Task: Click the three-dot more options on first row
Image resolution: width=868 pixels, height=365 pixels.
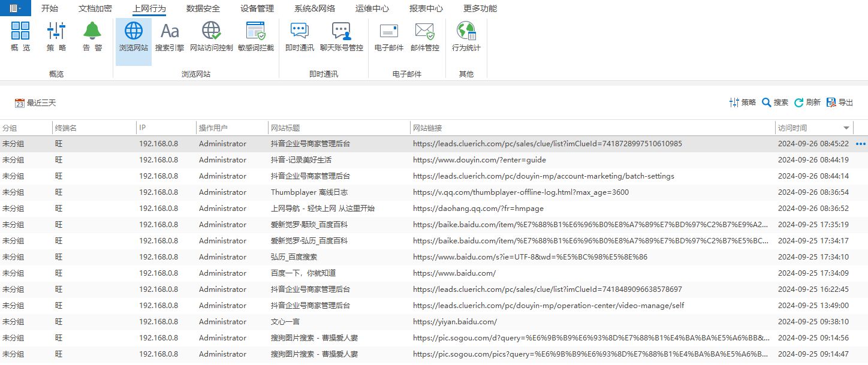Action: point(861,144)
